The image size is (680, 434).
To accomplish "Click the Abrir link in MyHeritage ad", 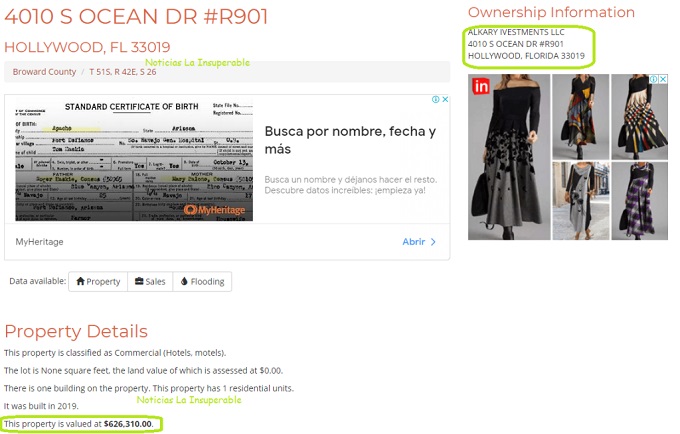I will (x=413, y=241).
